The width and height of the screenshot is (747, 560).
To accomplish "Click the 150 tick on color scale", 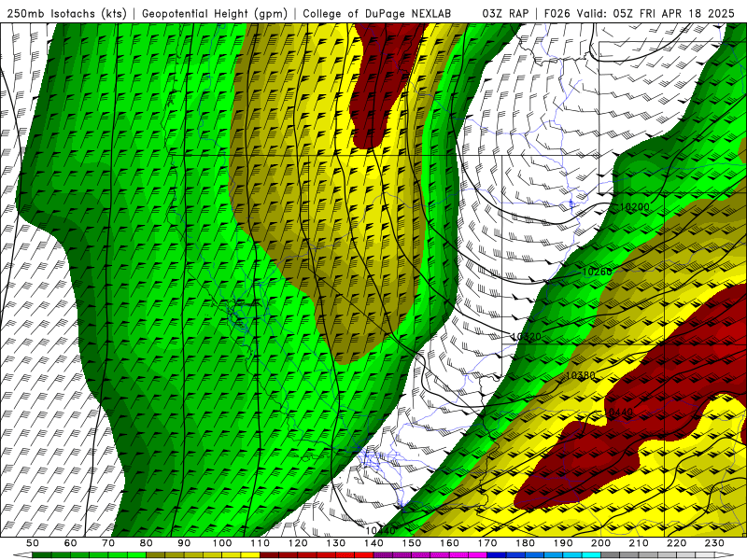I will coord(411,543).
